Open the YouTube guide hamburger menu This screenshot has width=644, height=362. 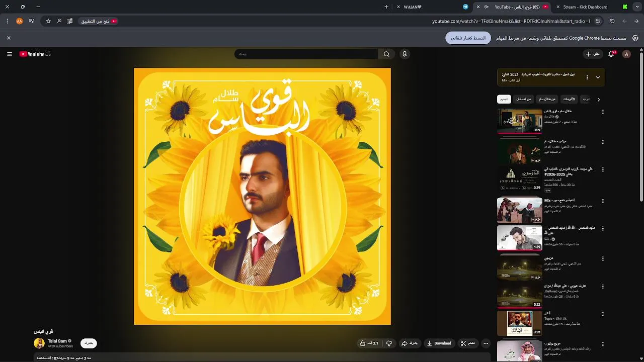[x=10, y=54]
